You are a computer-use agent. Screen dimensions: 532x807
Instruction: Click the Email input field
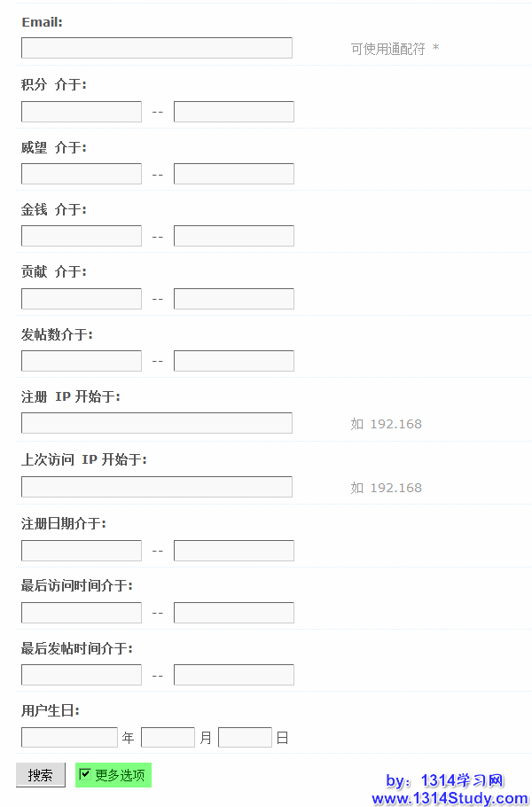click(x=157, y=48)
